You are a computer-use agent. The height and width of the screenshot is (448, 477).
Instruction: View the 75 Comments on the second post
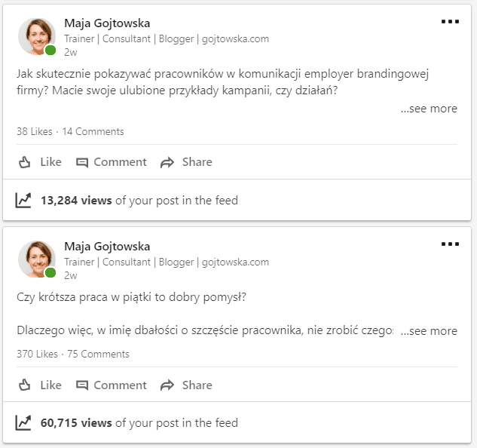point(98,354)
